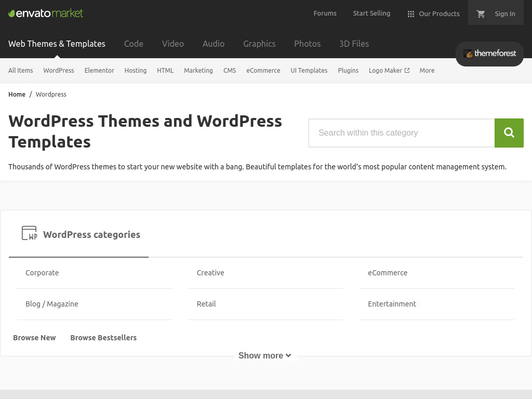
Task: Click Browse New
Action: (x=34, y=338)
